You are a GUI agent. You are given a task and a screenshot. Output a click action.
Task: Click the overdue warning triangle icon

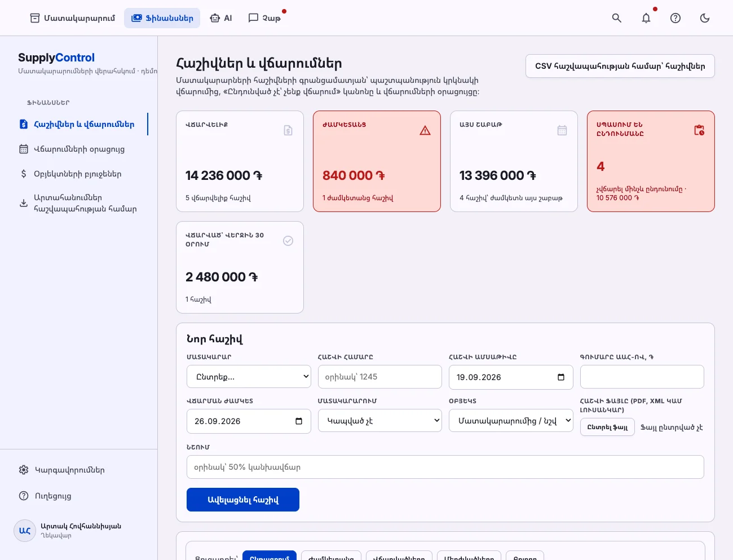(x=425, y=130)
